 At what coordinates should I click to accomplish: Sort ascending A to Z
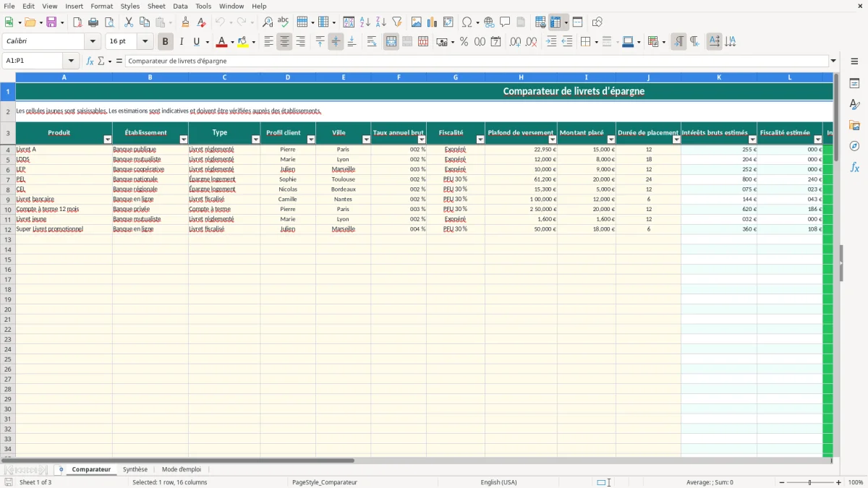coord(365,22)
